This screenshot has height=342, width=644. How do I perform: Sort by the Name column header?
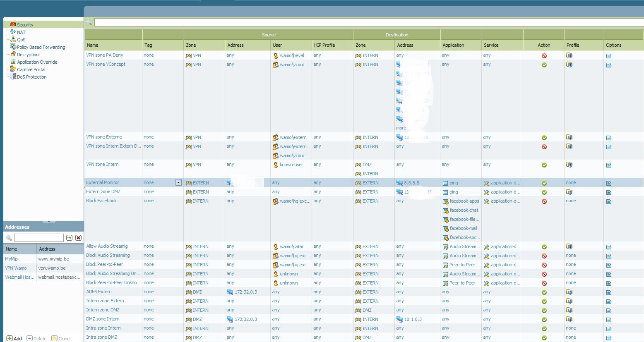click(x=113, y=45)
